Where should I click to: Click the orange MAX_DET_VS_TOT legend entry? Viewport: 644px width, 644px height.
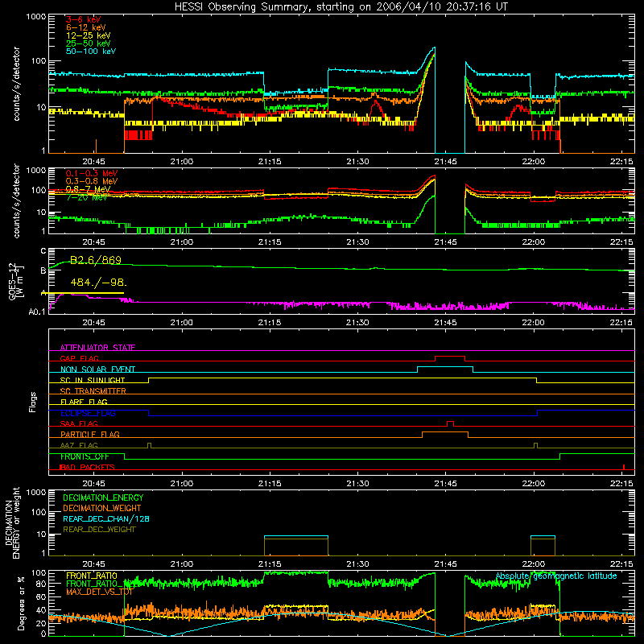coord(99,592)
